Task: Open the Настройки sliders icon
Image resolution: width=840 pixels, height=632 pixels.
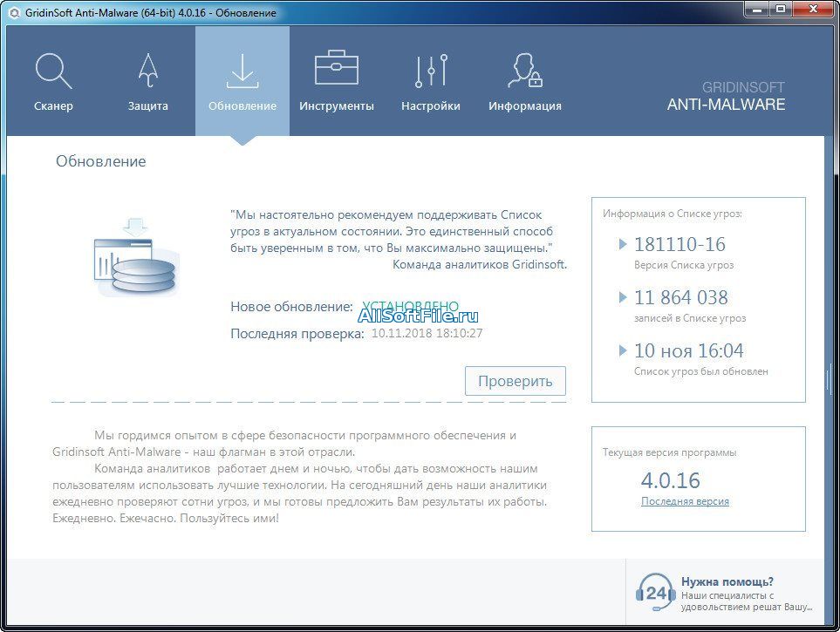Action: click(x=431, y=70)
